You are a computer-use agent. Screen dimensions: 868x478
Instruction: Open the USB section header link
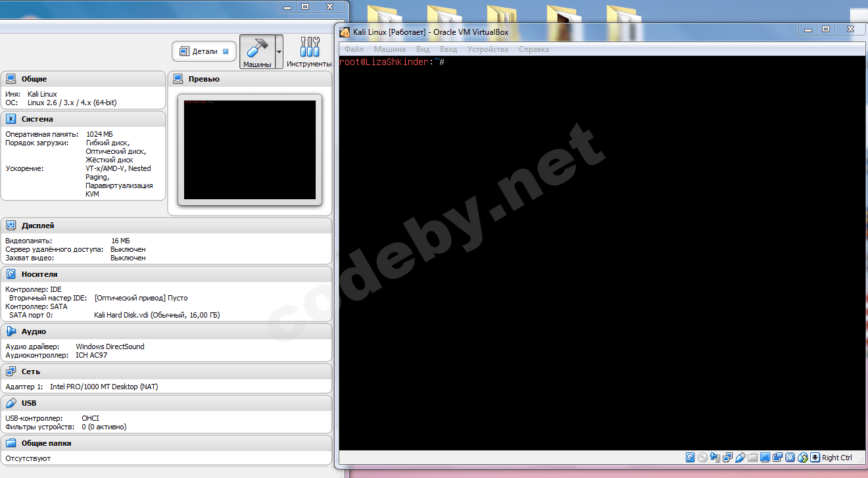29,403
